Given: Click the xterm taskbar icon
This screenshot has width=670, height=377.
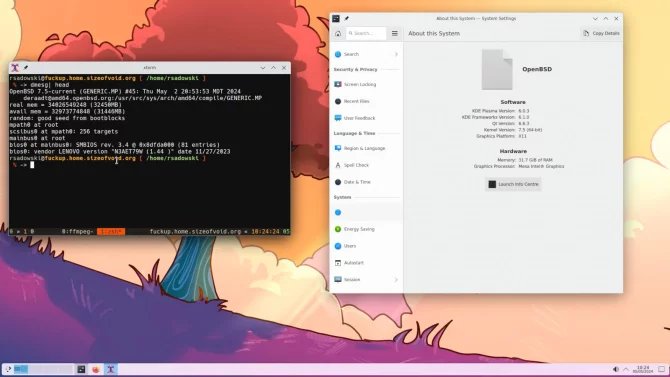Looking at the screenshot, I should tap(110, 369).
